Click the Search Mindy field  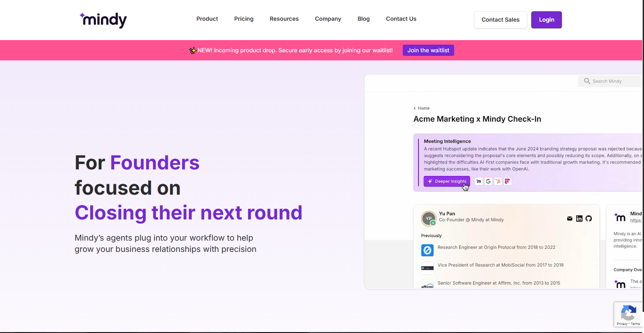[x=611, y=81]
